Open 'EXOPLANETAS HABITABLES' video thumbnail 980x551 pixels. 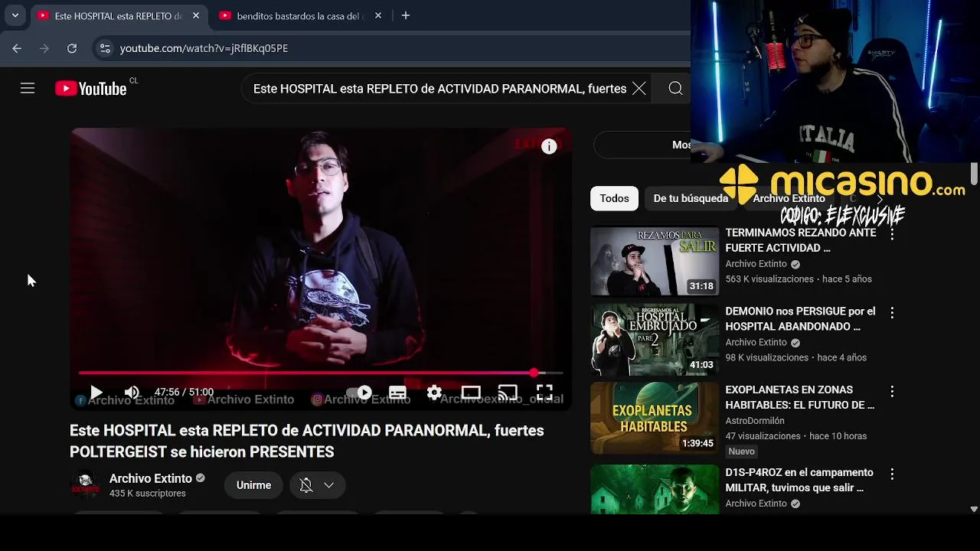(655, 418)
